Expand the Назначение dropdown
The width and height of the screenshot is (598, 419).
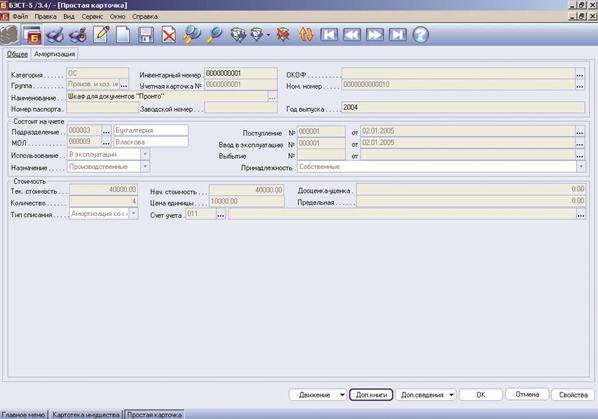coord(145,167)
